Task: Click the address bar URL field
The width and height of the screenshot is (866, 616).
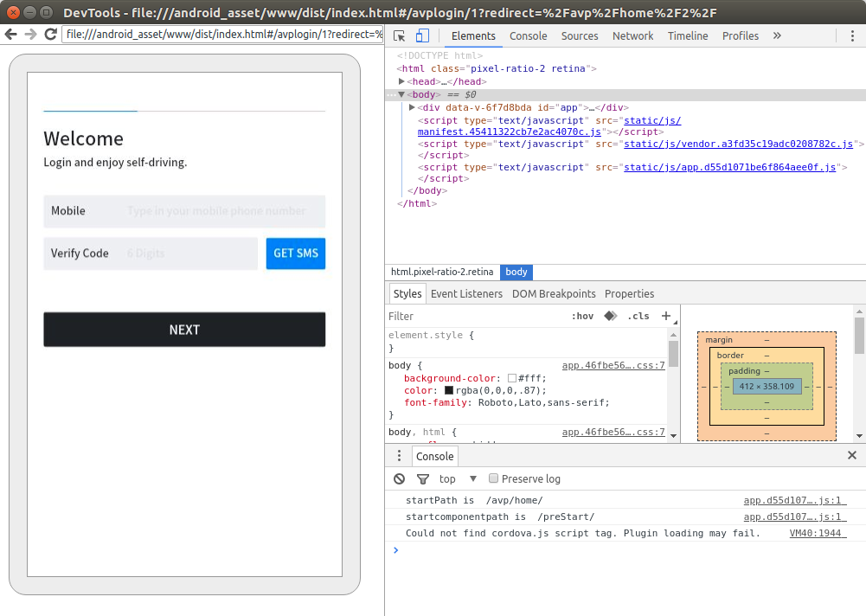Action: pyautogui.click(x=223, y=35)
